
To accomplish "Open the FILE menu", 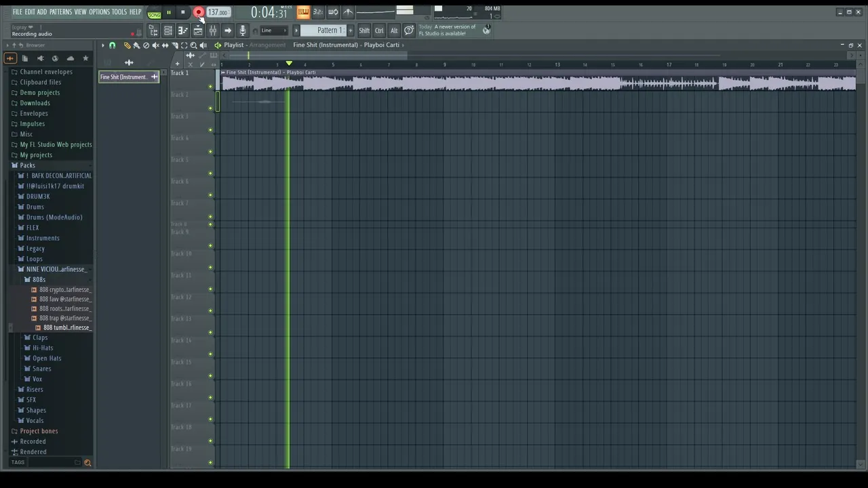I will pos(18,12).
